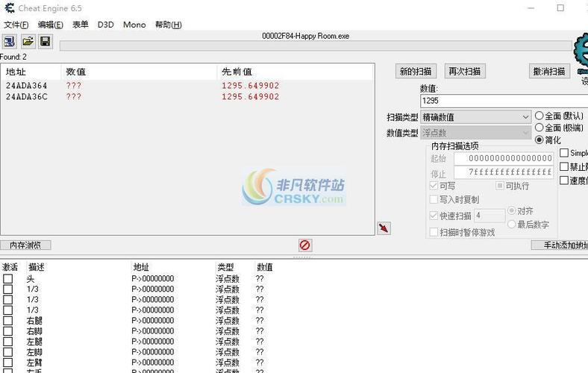Activate the 头 entry checkbox
Screen dimensions: 588x373
[x=8, y=278]
